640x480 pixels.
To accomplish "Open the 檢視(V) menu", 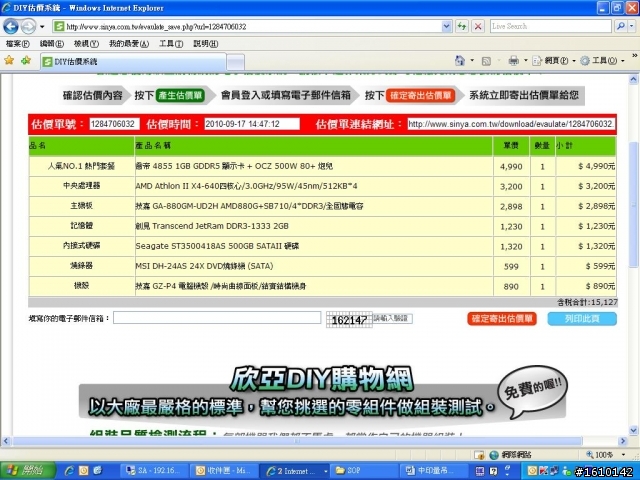I will point(86,44).
